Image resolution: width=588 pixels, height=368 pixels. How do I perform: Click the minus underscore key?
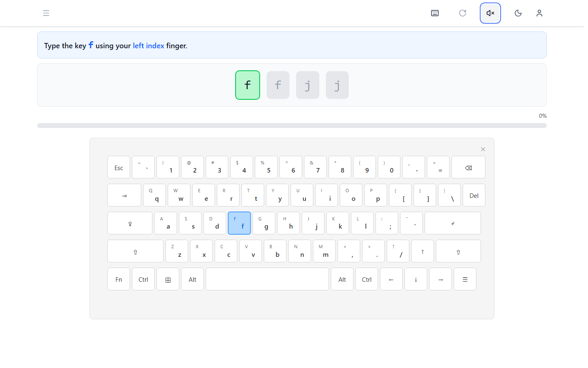(414, 167)
